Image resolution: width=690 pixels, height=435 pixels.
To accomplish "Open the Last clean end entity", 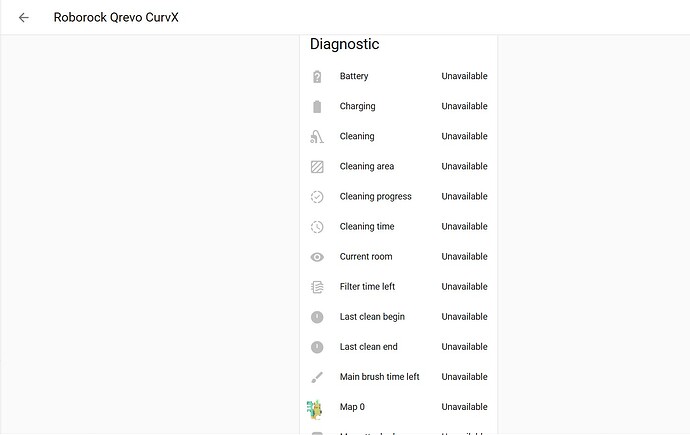I will [369, 347].
